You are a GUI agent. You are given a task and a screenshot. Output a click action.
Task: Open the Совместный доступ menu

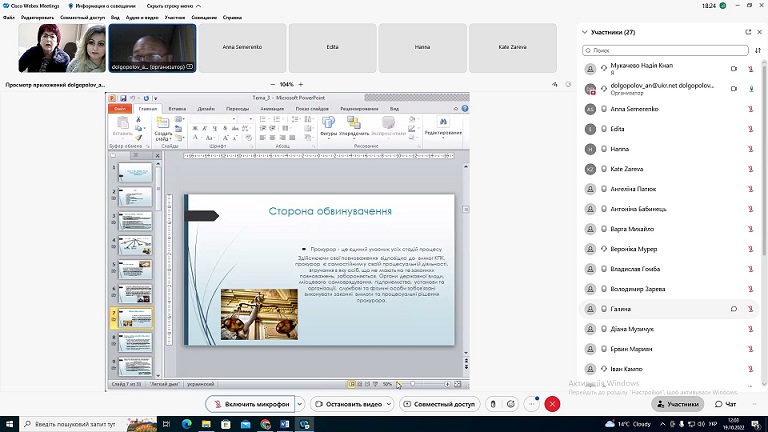pyautogui.click(x=82, y=17)
